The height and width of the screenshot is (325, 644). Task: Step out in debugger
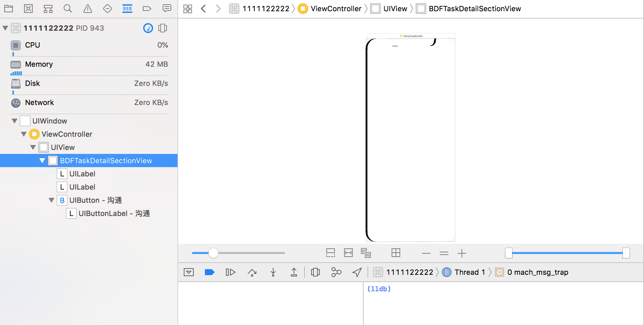(294, 272)
